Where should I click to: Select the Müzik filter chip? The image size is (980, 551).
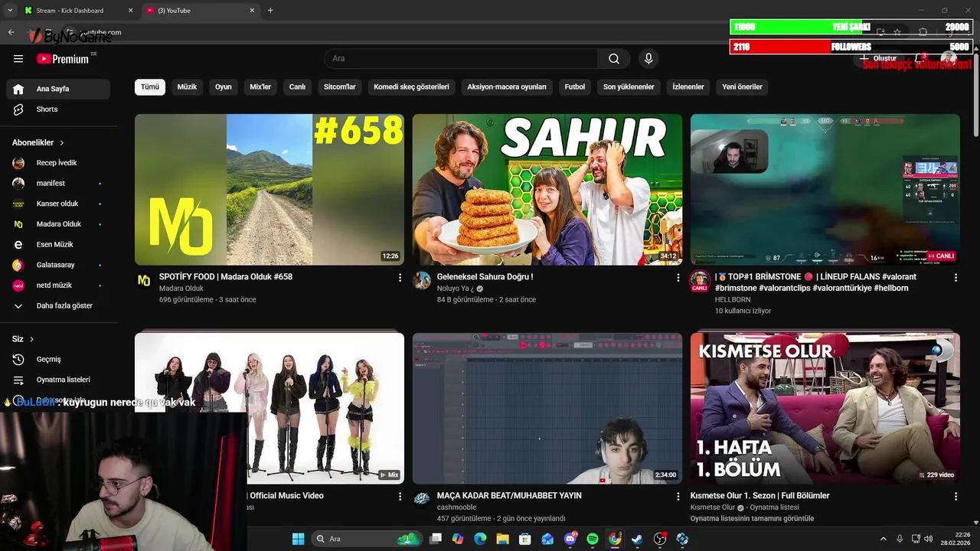[x=187, y=86]
